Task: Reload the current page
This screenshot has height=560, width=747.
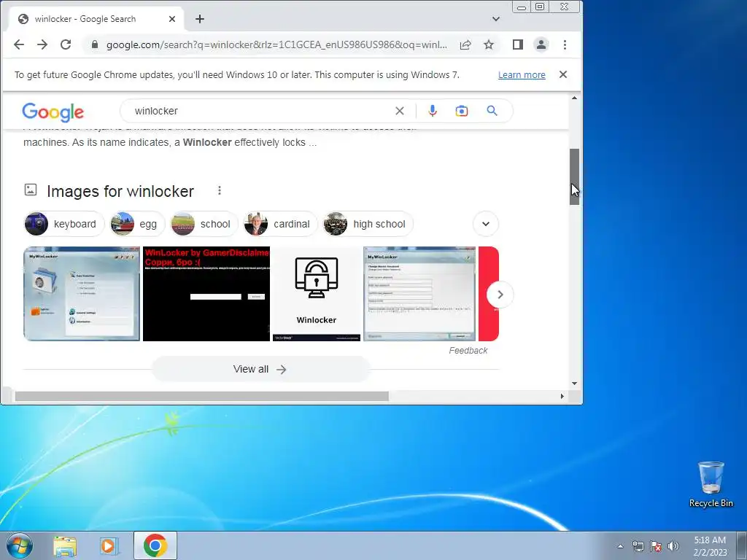Action: point(66,44)
